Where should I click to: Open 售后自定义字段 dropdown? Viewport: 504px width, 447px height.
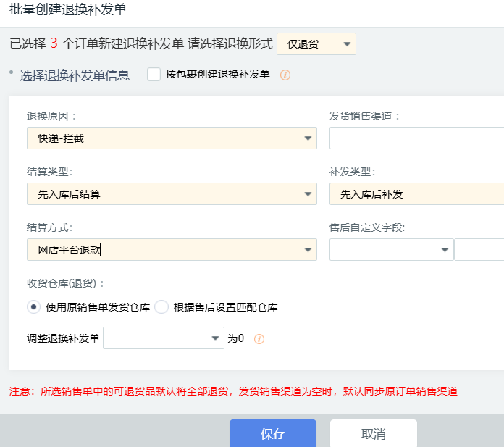coord(392,249)
